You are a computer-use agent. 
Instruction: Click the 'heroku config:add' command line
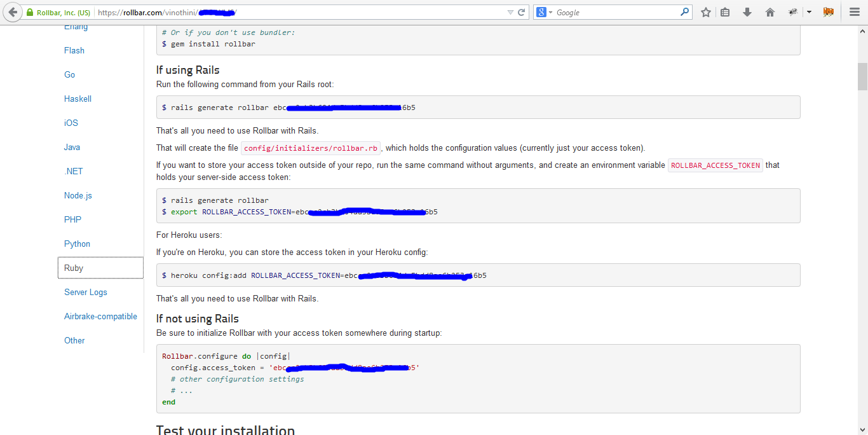click(x=324, y=275)
